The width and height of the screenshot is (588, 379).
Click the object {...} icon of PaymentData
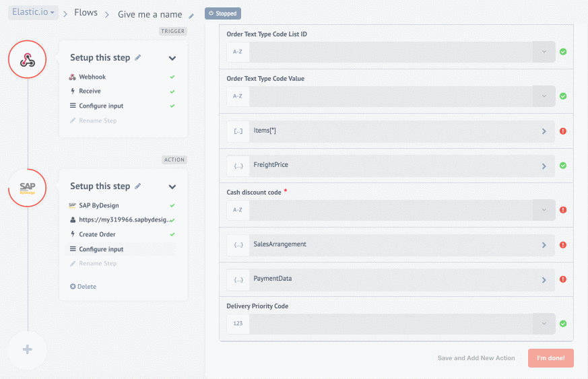[238, 279]
